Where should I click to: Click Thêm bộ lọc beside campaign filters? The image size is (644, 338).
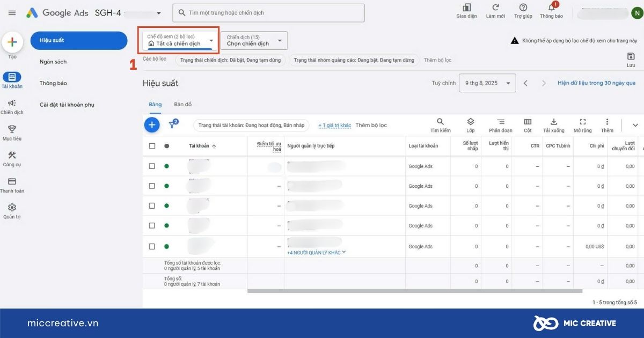coord(437,60)
